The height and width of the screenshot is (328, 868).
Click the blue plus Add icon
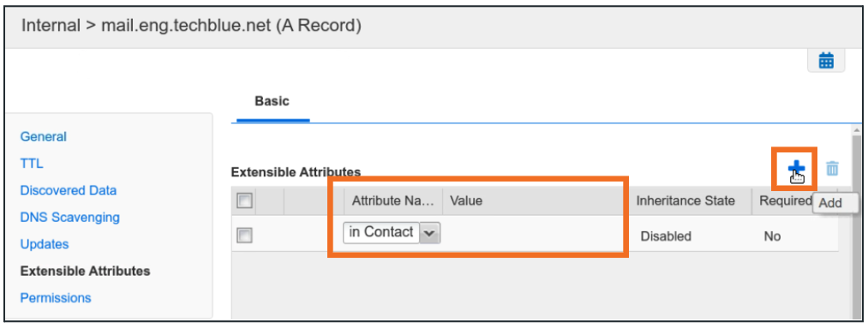tap(795, 167)
